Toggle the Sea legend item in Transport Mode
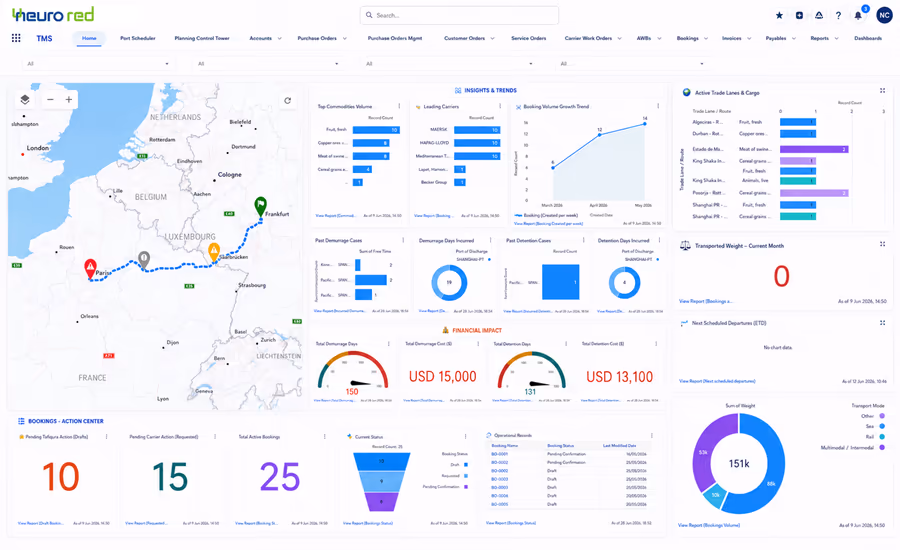 (875, 426)
